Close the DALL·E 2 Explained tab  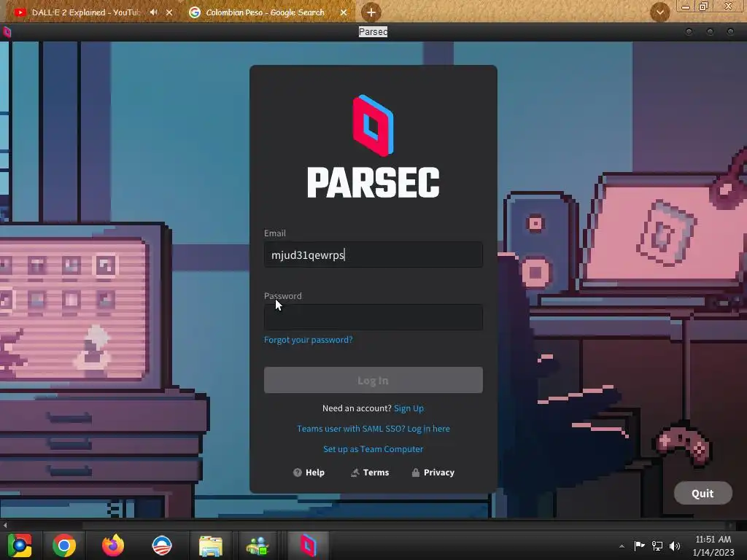[169, 12]
